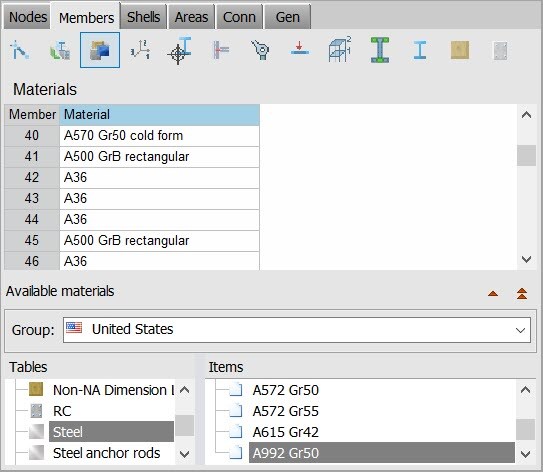Screen dimensions: 543x472
Task: Select RC table in Tables list
Action: click(x=62, y=411)
